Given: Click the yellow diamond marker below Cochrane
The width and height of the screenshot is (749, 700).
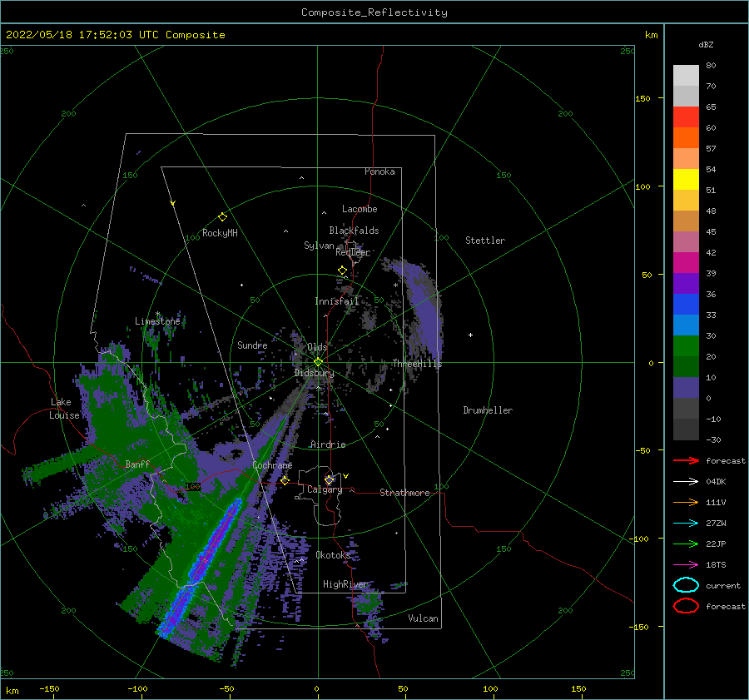Looking at the screenshot, I should pos(285,480).
